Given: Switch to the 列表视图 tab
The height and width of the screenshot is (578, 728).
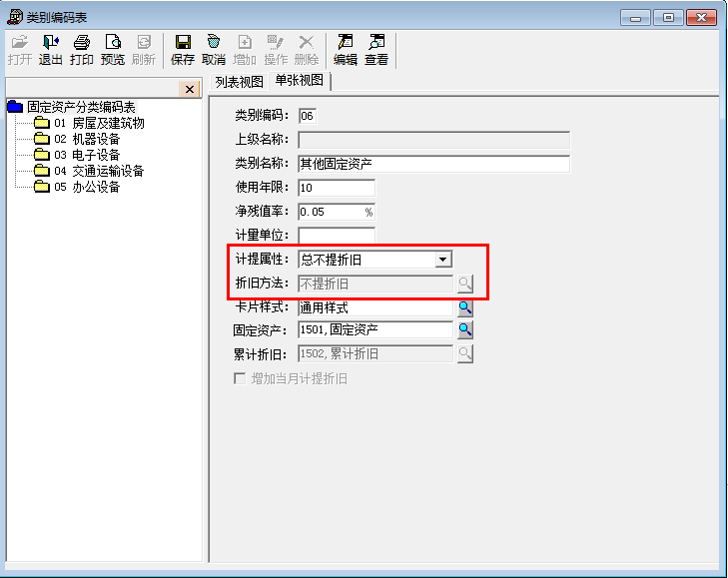Looking at the screenshot, I should (x=239, y=82).
